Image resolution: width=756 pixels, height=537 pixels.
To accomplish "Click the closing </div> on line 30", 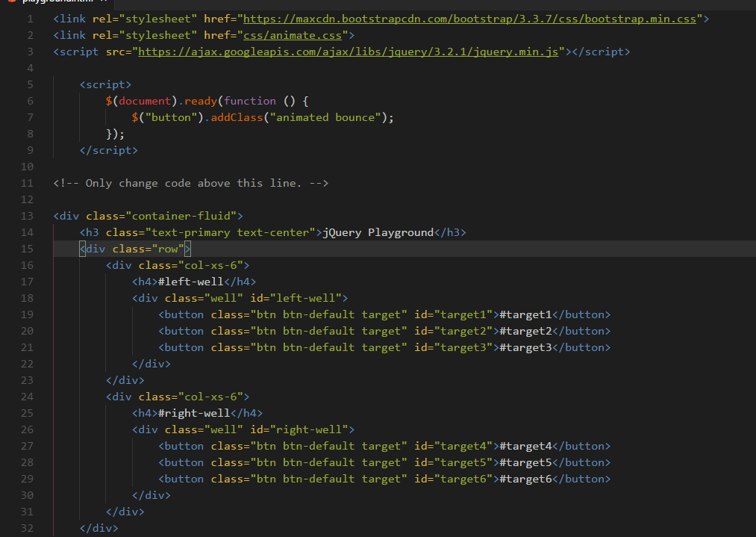I will [x=151, y=495].
